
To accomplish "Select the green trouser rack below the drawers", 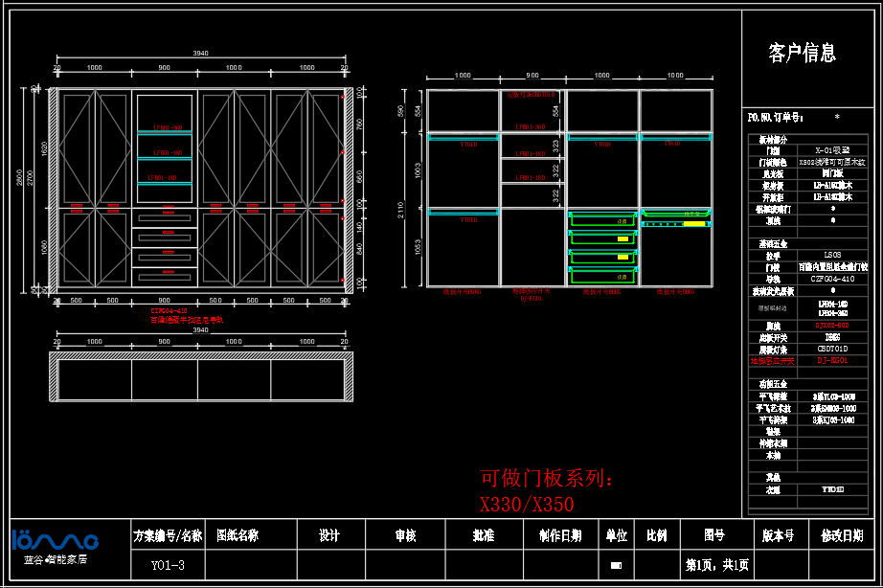I will (676, 223).
